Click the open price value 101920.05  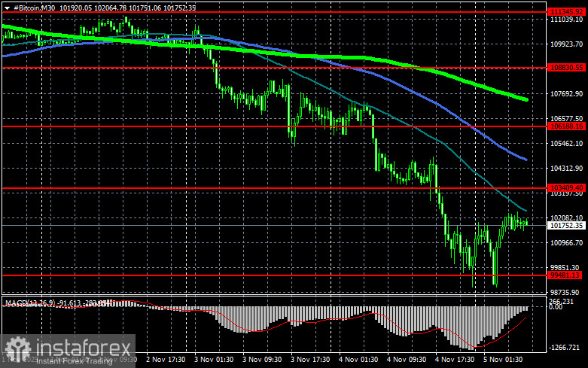(x=76, y=8)
